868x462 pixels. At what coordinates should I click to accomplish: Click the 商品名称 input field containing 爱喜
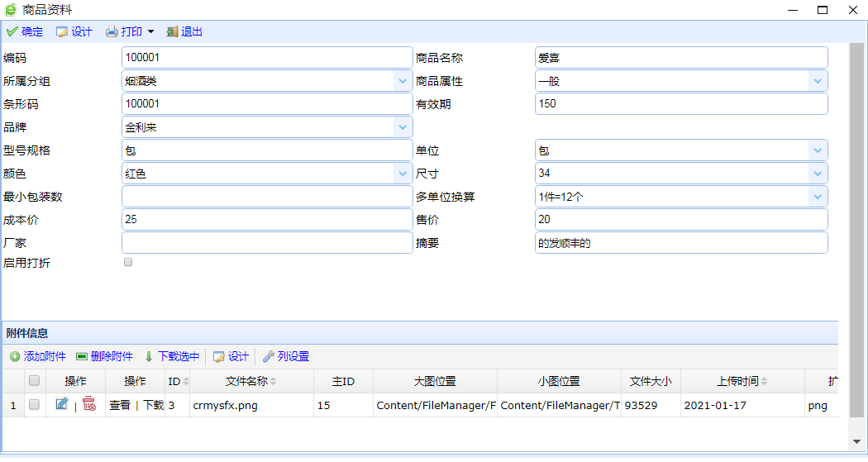click(x=681, y=58)
